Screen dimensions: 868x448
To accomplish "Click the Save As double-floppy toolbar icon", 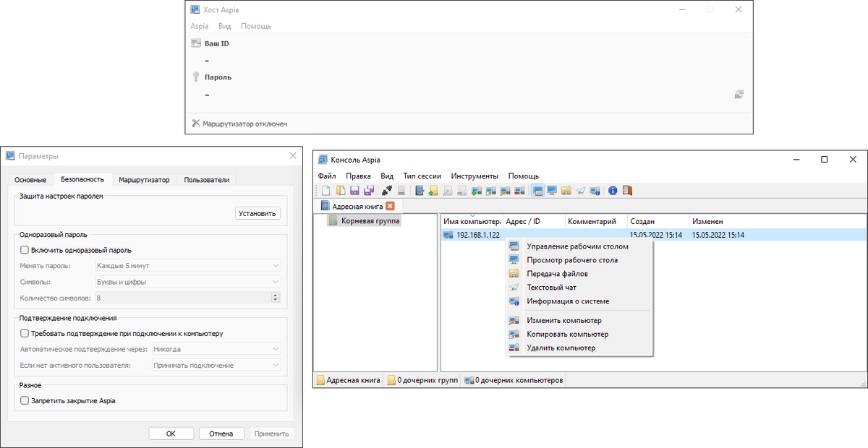I will (369, 191).
